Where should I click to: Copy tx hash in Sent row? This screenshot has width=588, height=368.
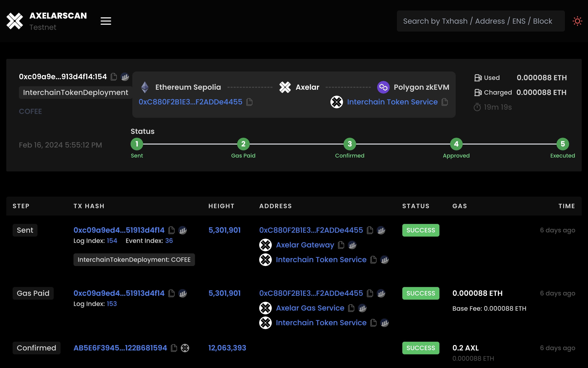(x=171, y=230)
